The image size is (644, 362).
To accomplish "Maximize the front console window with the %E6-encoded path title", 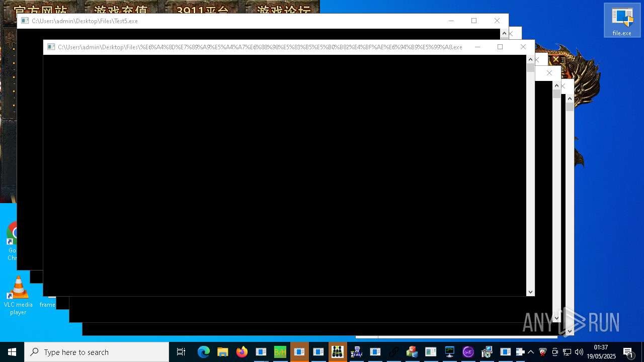I will click(x=500, y=47).
